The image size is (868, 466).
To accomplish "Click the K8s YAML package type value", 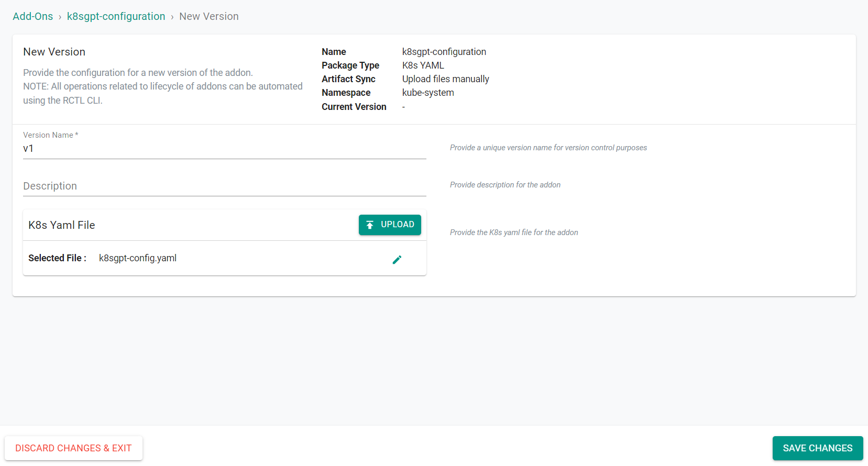I will click(x=423, y=65).
